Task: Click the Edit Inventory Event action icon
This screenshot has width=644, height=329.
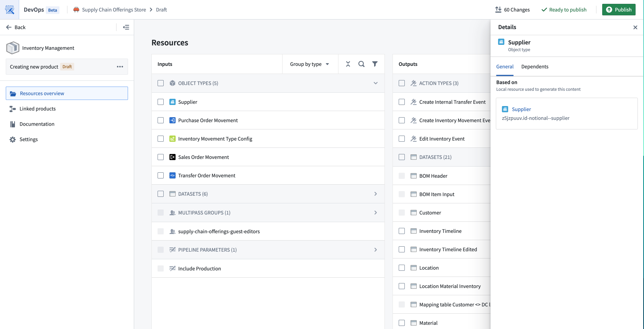Action: coord(414,139)
